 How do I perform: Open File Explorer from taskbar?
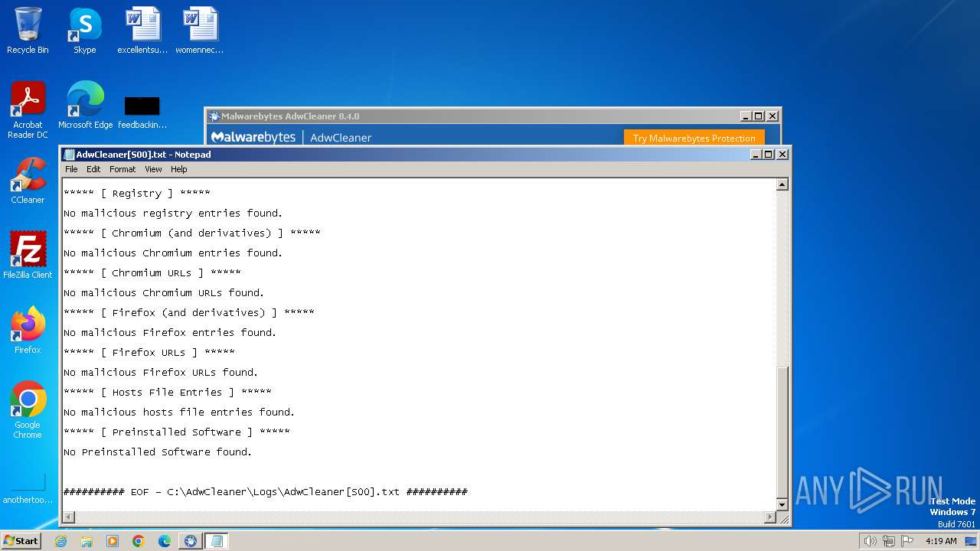pyautogui.click(x=87, y=541)
